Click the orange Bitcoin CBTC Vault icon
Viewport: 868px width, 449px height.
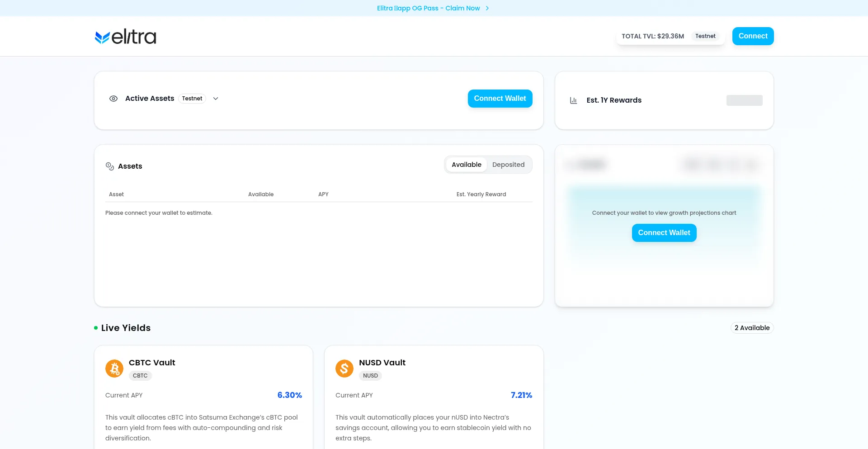point(114,369)
